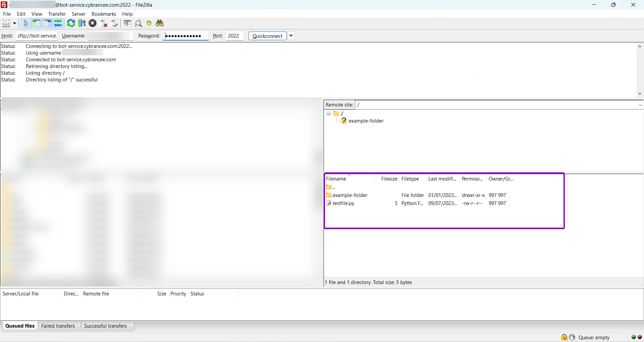Collapse the root folder in remote tree
The image size is (644, 342).
(329, 114)
